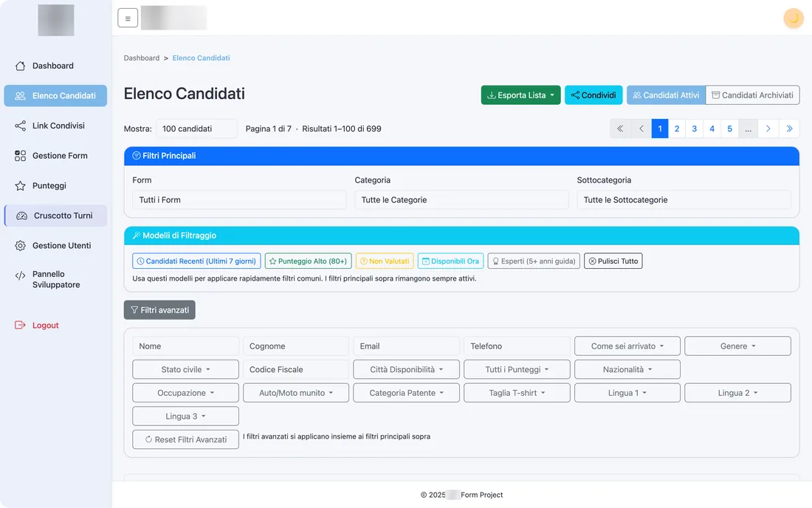Image resolution: width=812 pixels, height=508 pixels.
Task: Open the Categoria Patente dropdown
Action: tap(407, 393)
